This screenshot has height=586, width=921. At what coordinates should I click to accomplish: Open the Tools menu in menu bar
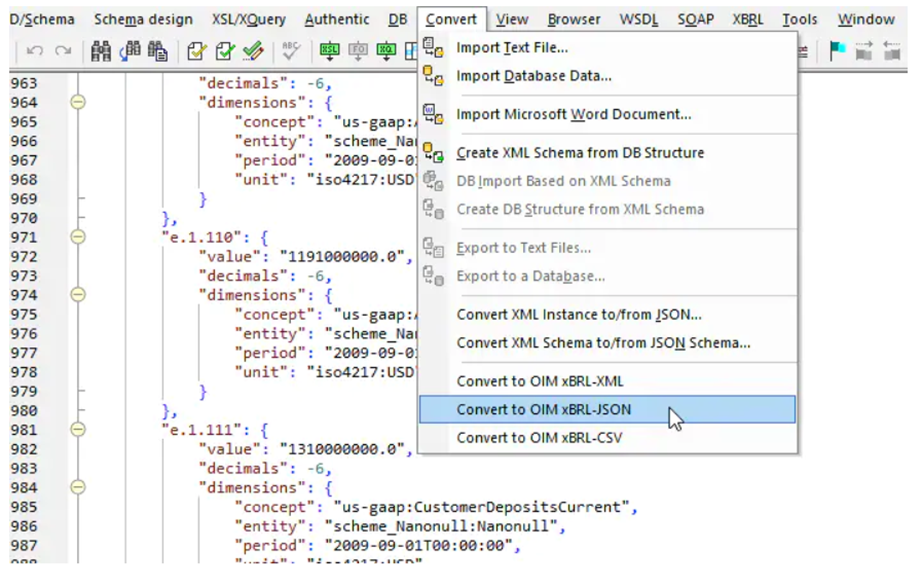799,19
